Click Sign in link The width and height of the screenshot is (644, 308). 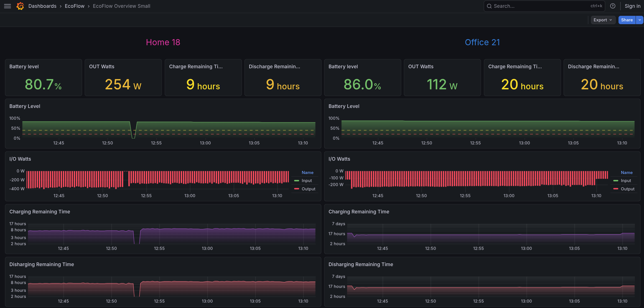pyautogui.click(x=632, y=6)
